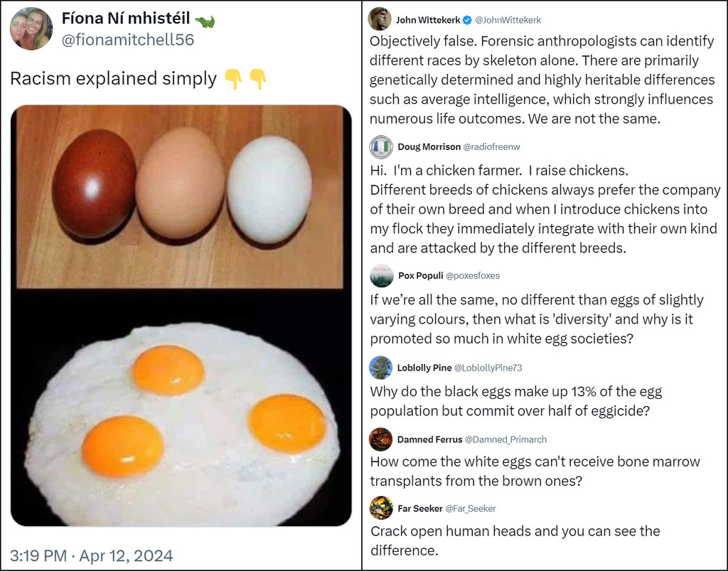Click Damned Ferrus's profile avatar
The height and width of the screenshot is (571, 728).
(381, 439)
